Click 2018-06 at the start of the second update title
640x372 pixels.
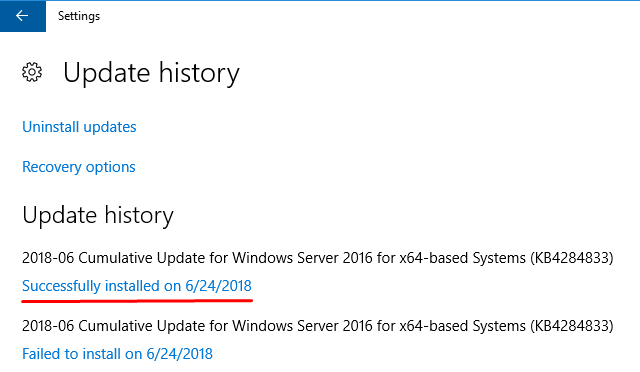point(48,326)
